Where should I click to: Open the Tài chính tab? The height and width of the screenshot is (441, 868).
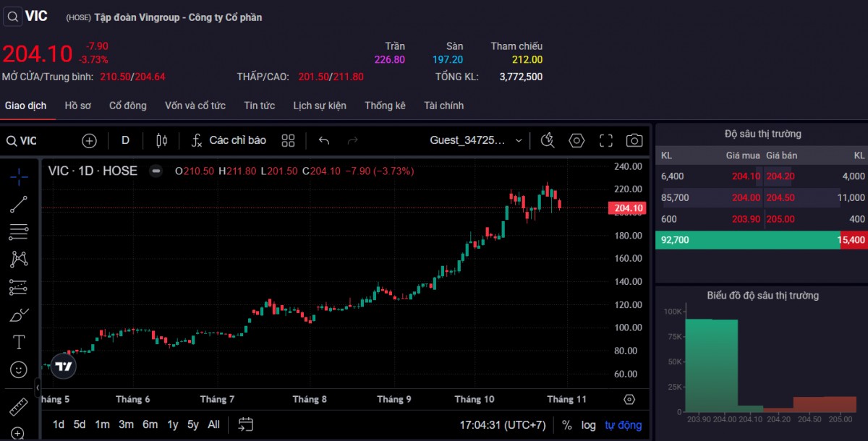pos(443,106)
